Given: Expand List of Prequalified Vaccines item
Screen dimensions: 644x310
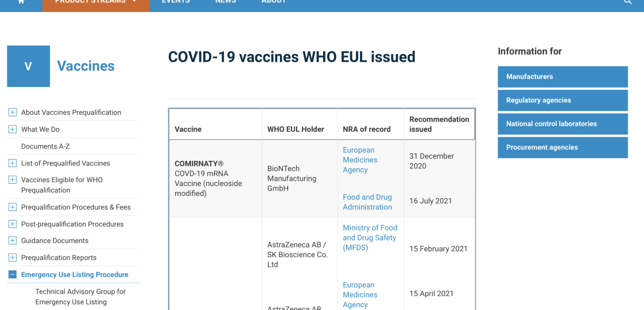Looking at the screenshot, I should (13, 163).
